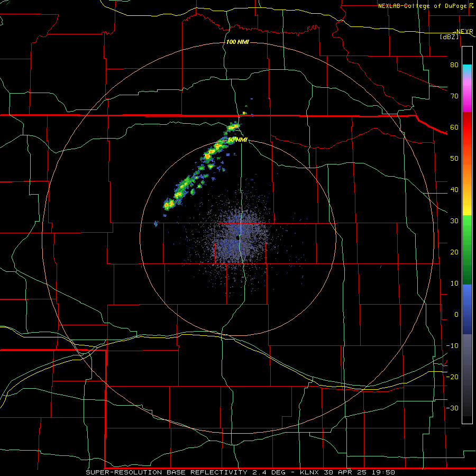The height and width of the screenshot is (476, 476).
Task: Click the -30 value on the dBZ scale
Action: 452,408
